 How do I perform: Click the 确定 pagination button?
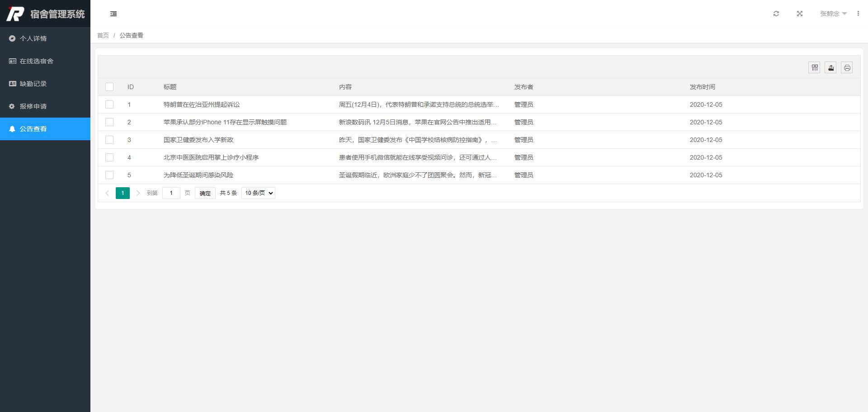(205, 193)
